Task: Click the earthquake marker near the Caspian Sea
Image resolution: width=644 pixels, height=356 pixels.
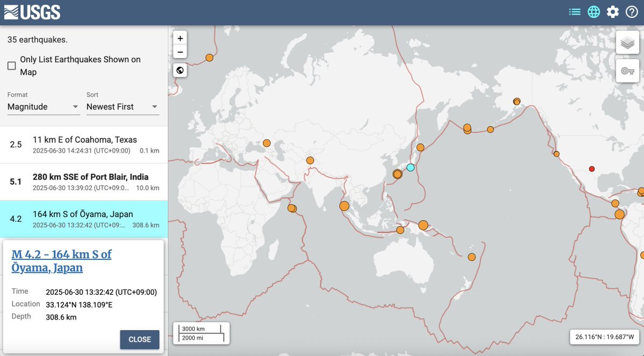Action: 266,143
